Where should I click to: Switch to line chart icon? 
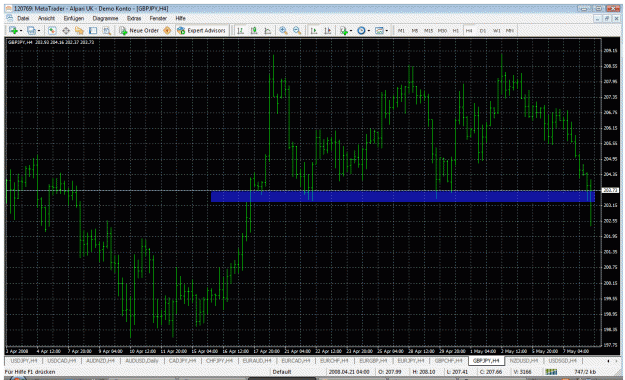(267, 30)
